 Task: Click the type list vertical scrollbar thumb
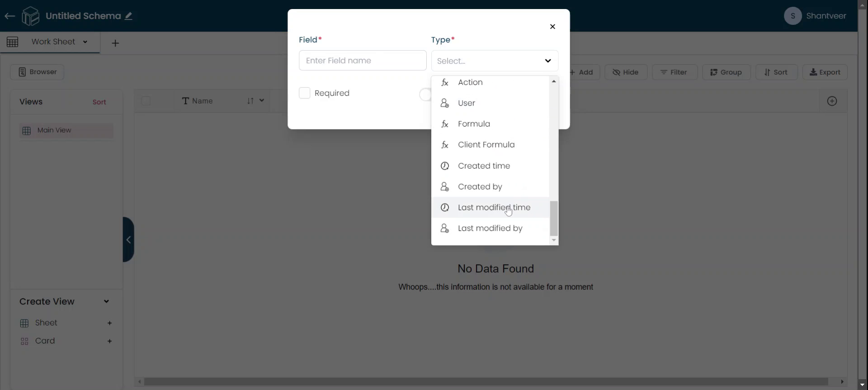[554, 219]
